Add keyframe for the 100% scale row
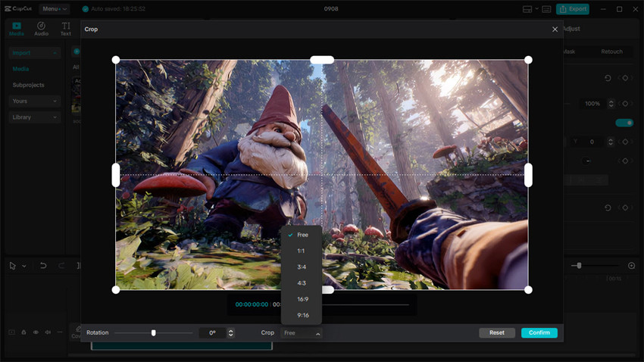Image resolution: width=644 pixels, height=362 pixels. point(625,104)
